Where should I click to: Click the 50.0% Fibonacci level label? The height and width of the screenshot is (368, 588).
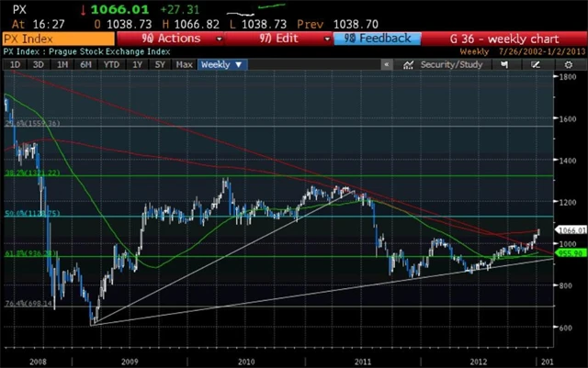pos(32,213)
